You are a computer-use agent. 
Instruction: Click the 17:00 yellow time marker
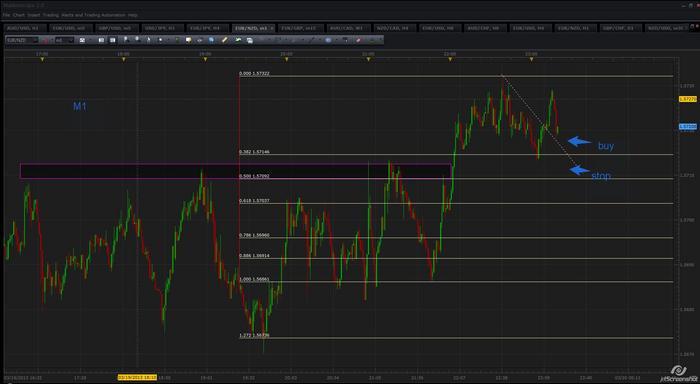click(x=42, y=59)
